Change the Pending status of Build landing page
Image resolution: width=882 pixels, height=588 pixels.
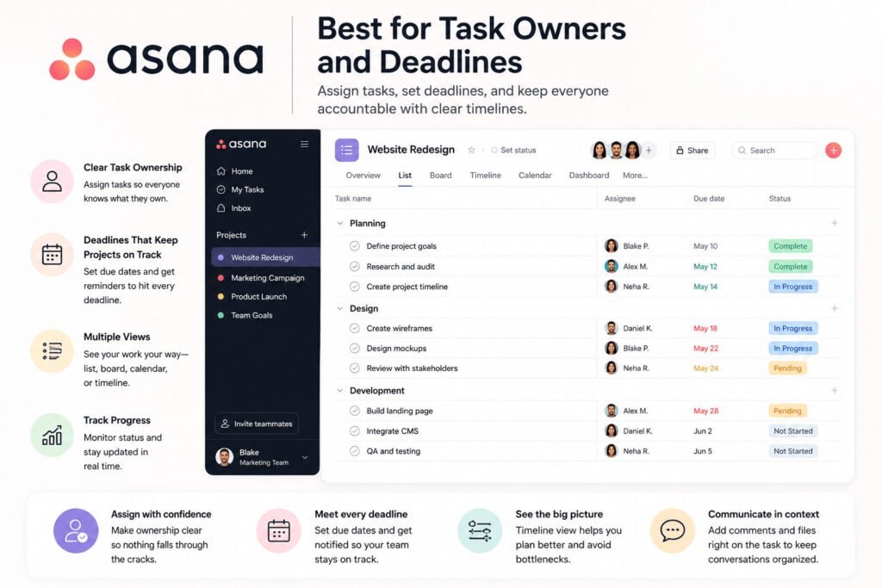pos(787,411)
